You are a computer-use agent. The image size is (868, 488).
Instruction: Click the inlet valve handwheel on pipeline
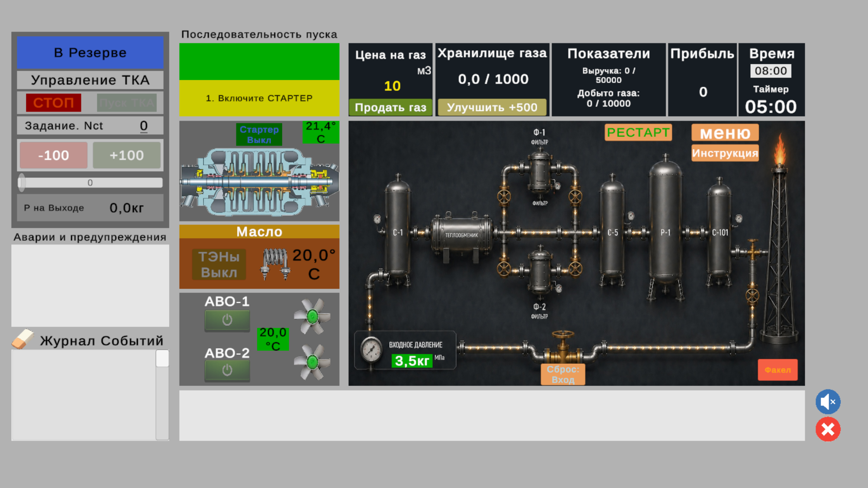pyautogui.click(x=563, y=335)
